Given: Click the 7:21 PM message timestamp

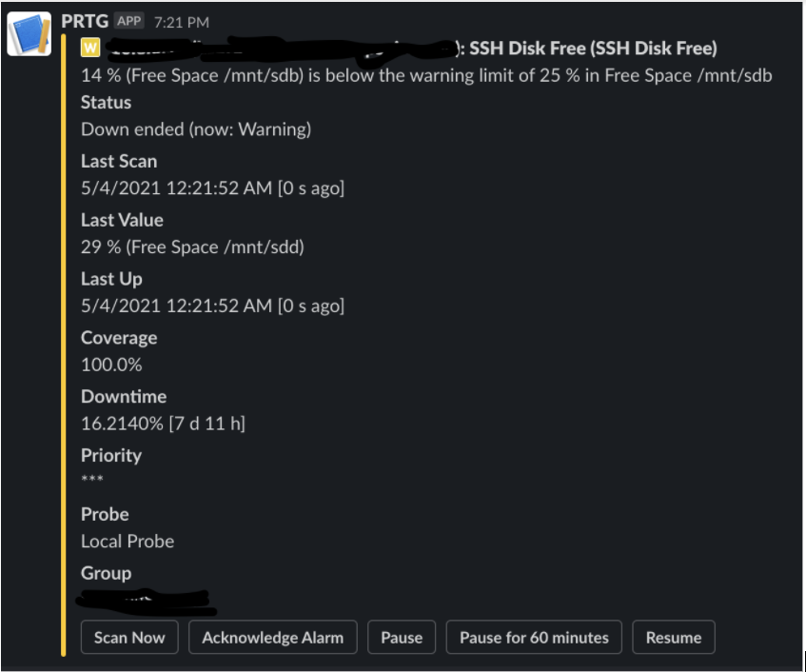Looking at the screenshot, I should point(182,22).
